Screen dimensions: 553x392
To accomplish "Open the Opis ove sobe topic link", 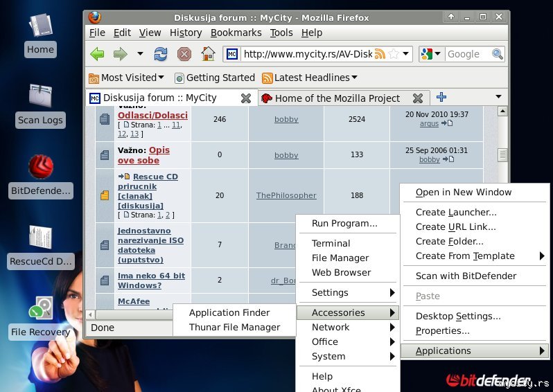I will [x=144, y=155].
